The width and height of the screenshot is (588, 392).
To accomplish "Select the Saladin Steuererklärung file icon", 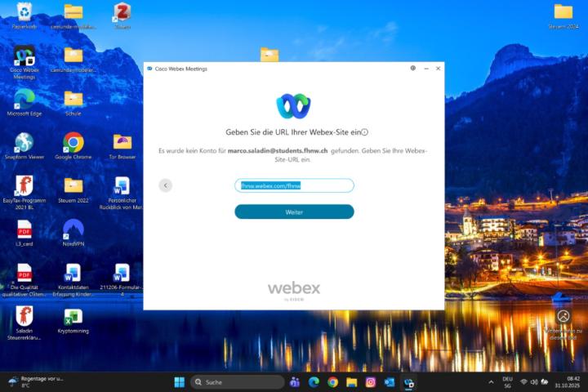I will click(x=24, y=323).
